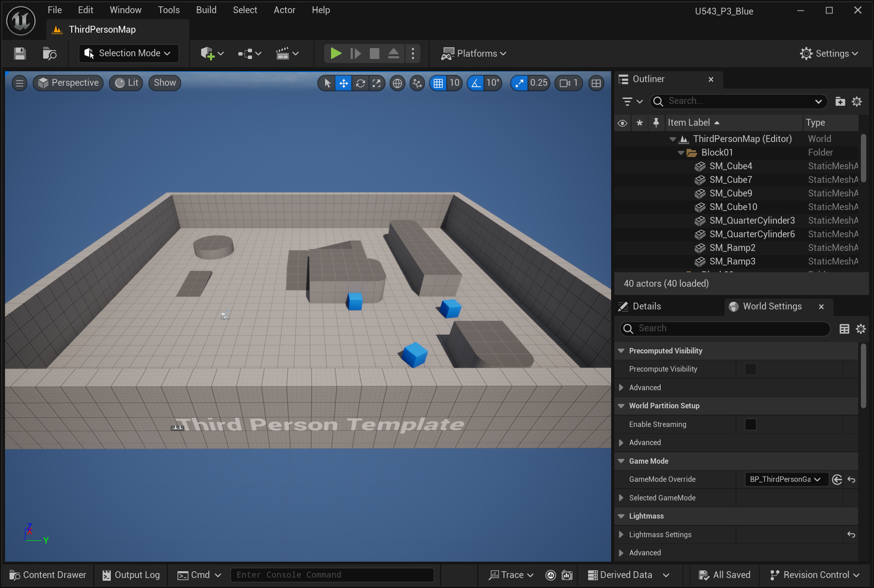
Task: Open viewport options hamburger menu
Action: [x=19, y=83]
